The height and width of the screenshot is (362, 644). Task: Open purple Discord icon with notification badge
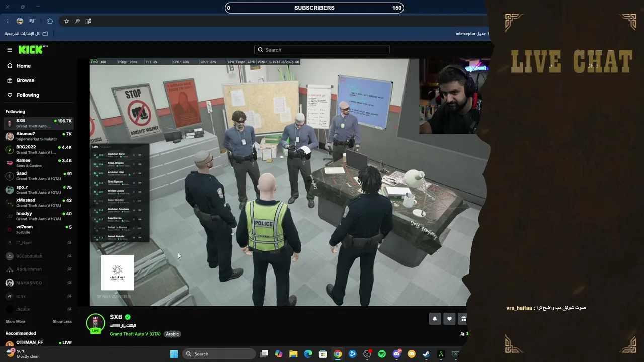point(397,354)
